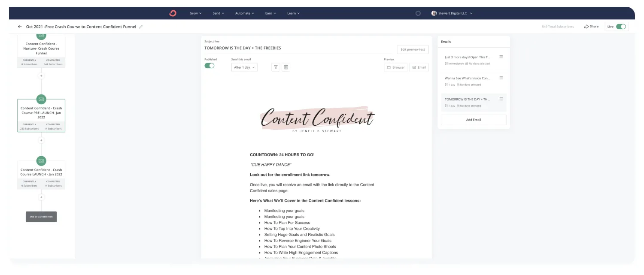The image size is (644, 275).
Task: Click the trash icon to delete email
Action: pyautogui.click(x=286, y=67)
